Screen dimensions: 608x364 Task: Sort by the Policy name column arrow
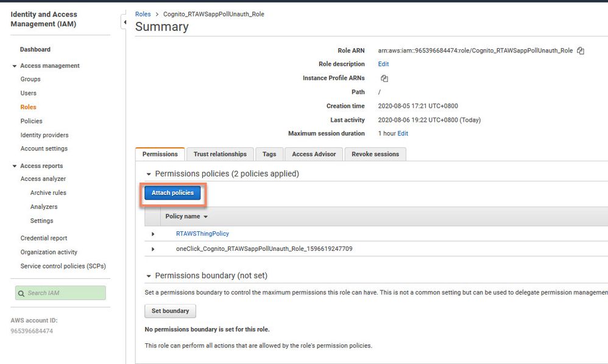(x=205, y=217)
